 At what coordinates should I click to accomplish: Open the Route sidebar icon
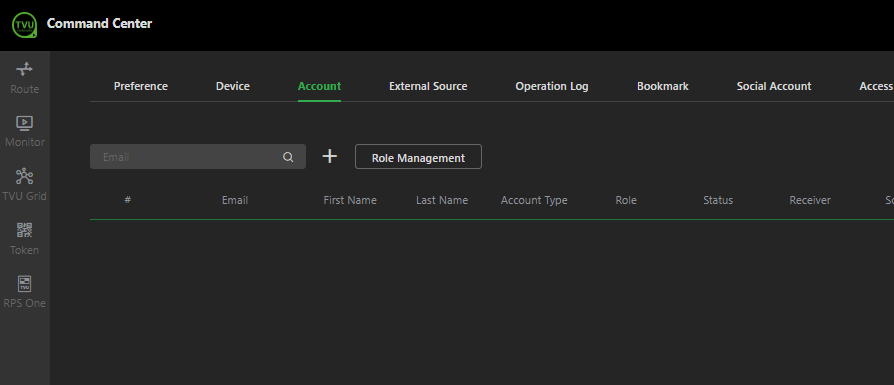pos(25,70)
